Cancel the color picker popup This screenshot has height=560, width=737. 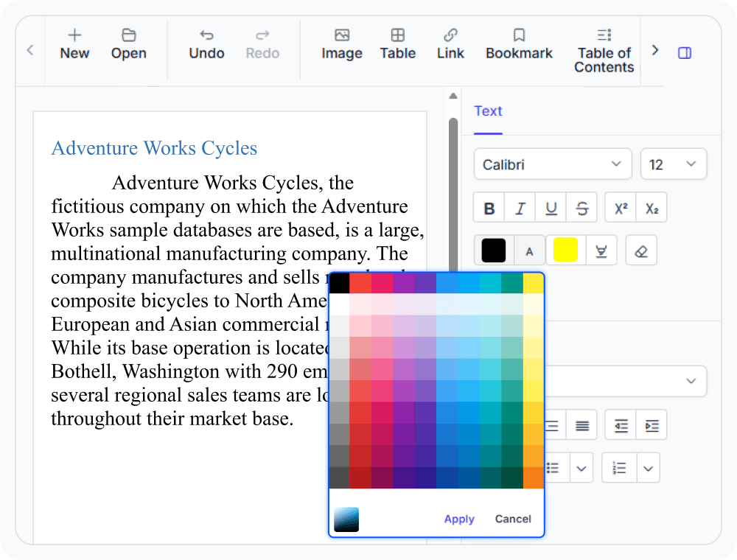tap(513, 519)
